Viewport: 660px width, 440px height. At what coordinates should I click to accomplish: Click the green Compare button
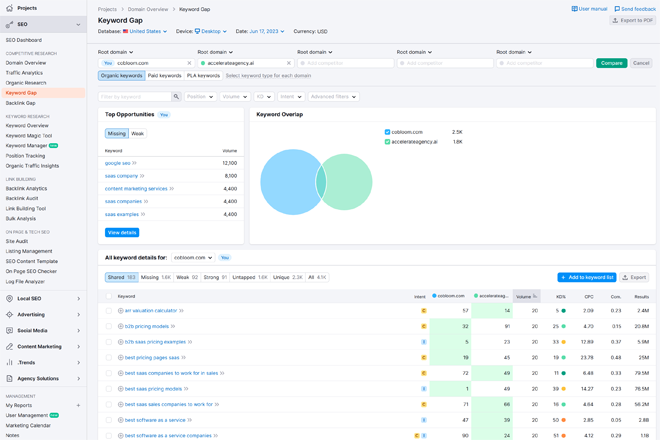tap(612, 63)
